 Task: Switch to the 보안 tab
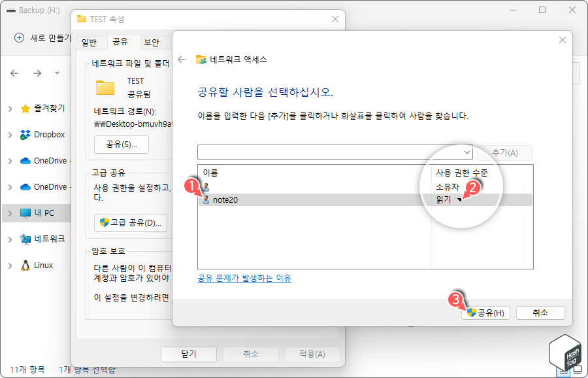pos(152,42)
